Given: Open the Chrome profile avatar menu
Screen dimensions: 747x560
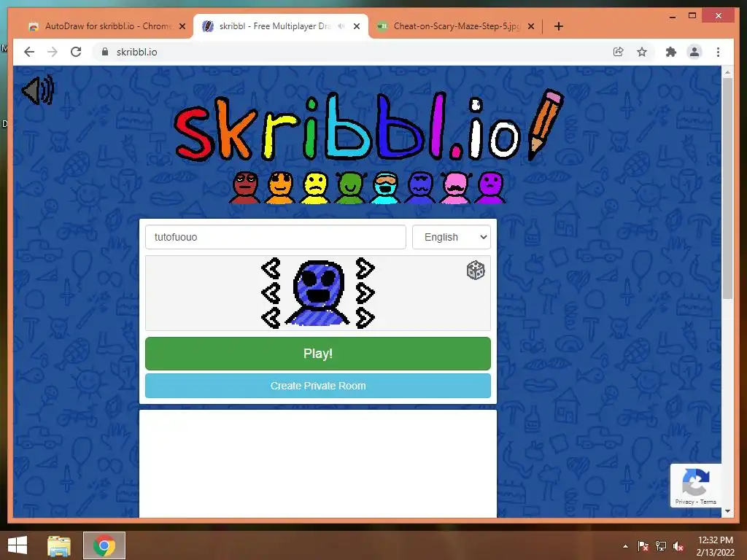Looking at the screenshot, I should point(694,52).
